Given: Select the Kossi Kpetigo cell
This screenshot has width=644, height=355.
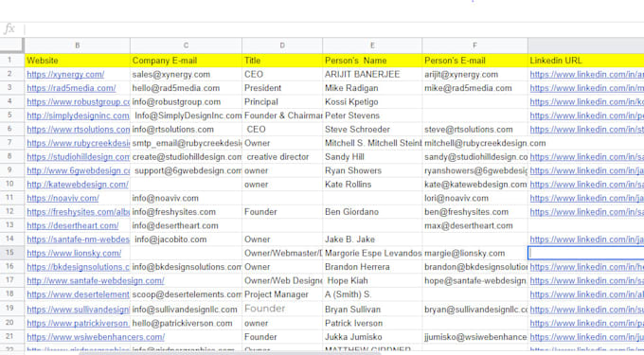Looking at the screenshot, I should pos(372,102).
